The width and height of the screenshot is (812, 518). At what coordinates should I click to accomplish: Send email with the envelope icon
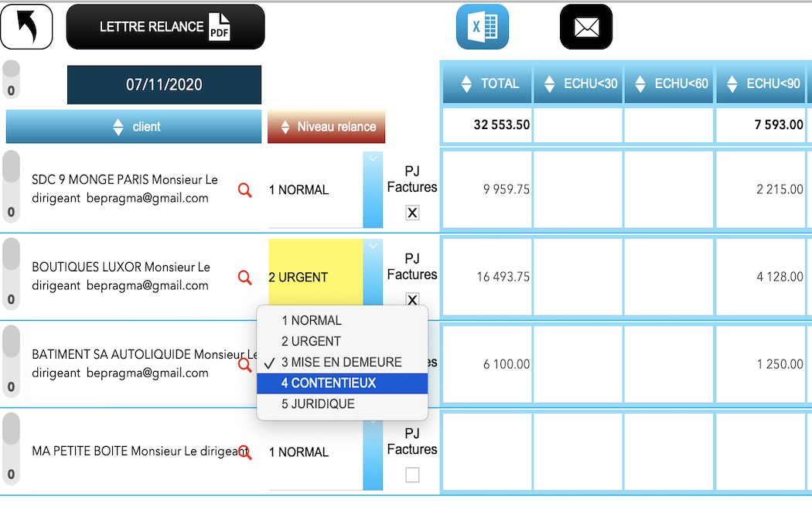pos(586,27)
